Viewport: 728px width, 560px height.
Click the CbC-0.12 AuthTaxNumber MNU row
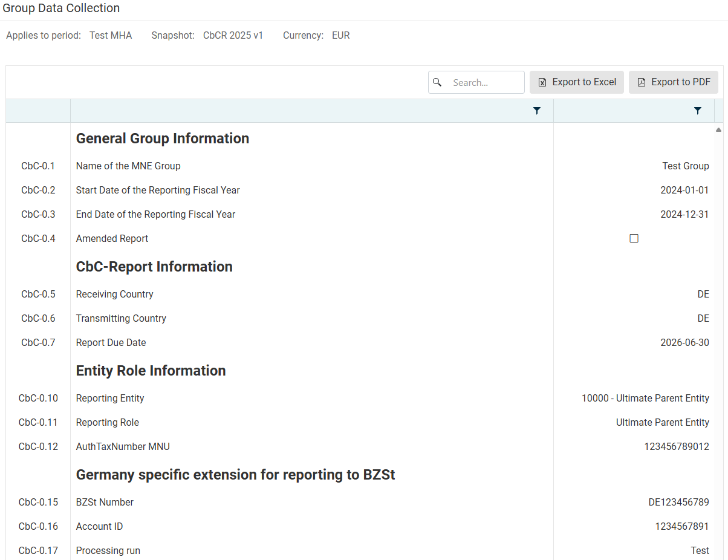pyautogui.click(x=123, y=446)
